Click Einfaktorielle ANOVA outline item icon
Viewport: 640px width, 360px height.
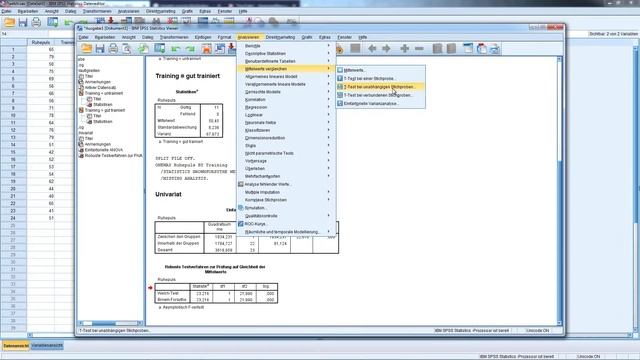(81, 150)
